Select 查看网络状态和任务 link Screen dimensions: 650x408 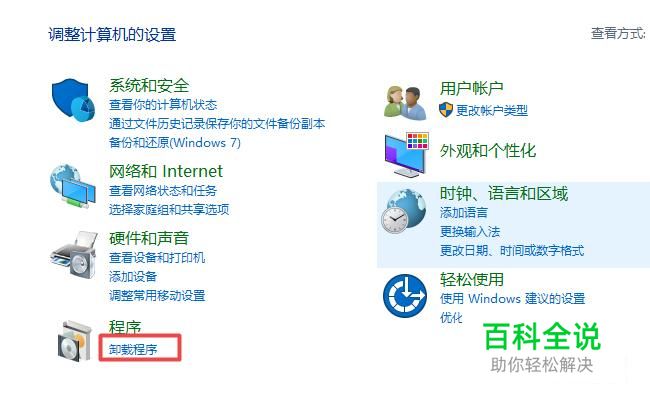163,191
